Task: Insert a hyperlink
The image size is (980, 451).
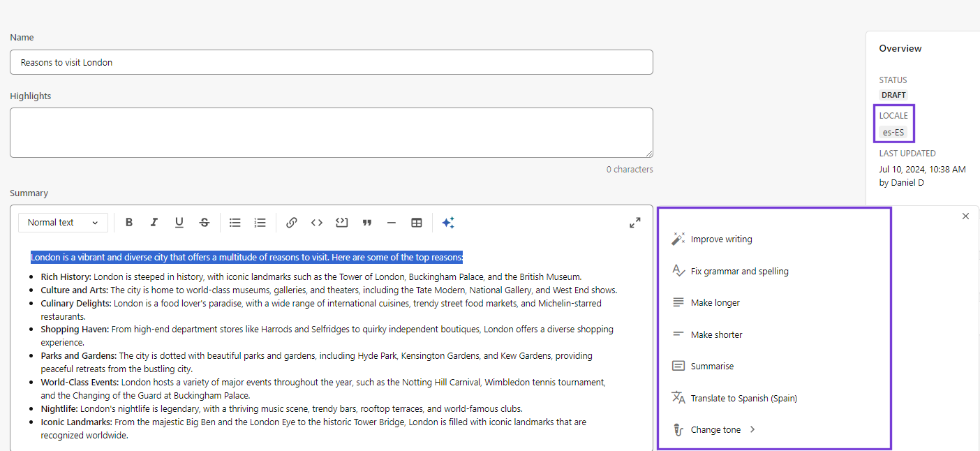Action: click(x=292, y=223)
